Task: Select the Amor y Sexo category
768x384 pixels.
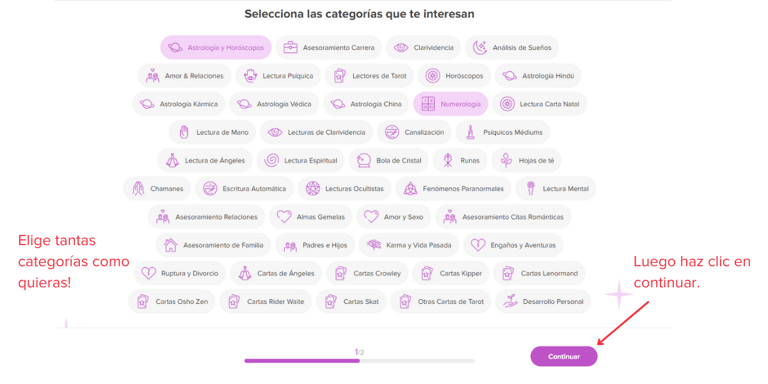Action: 393,216
